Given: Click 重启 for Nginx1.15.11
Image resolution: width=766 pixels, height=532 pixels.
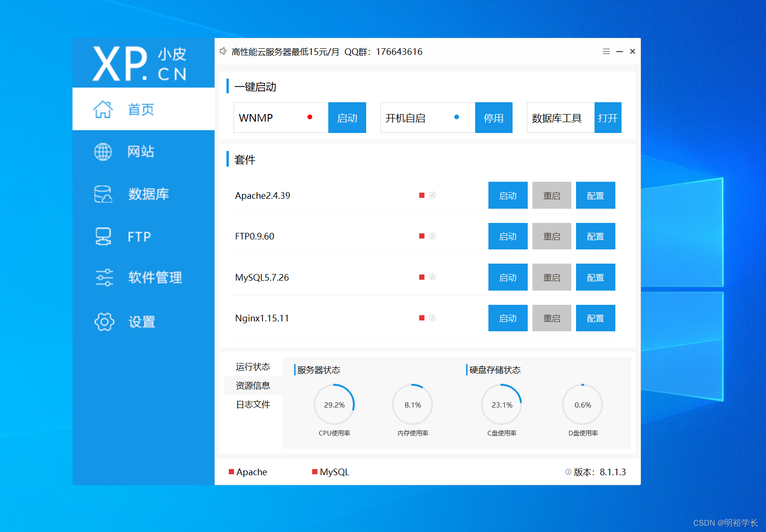Looking at the screenshot, I should click(x=552, y=318).
